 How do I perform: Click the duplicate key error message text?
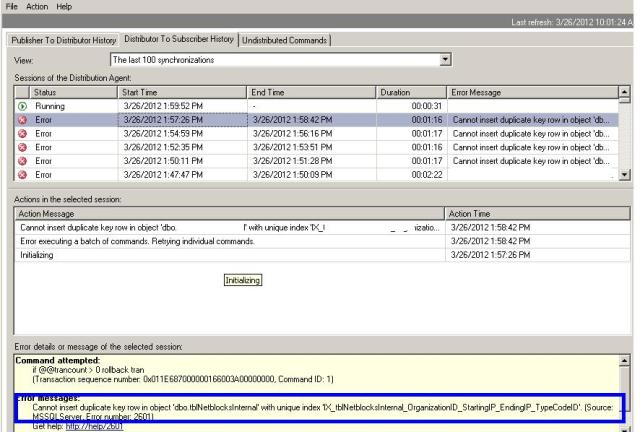[x=322, y=412]
